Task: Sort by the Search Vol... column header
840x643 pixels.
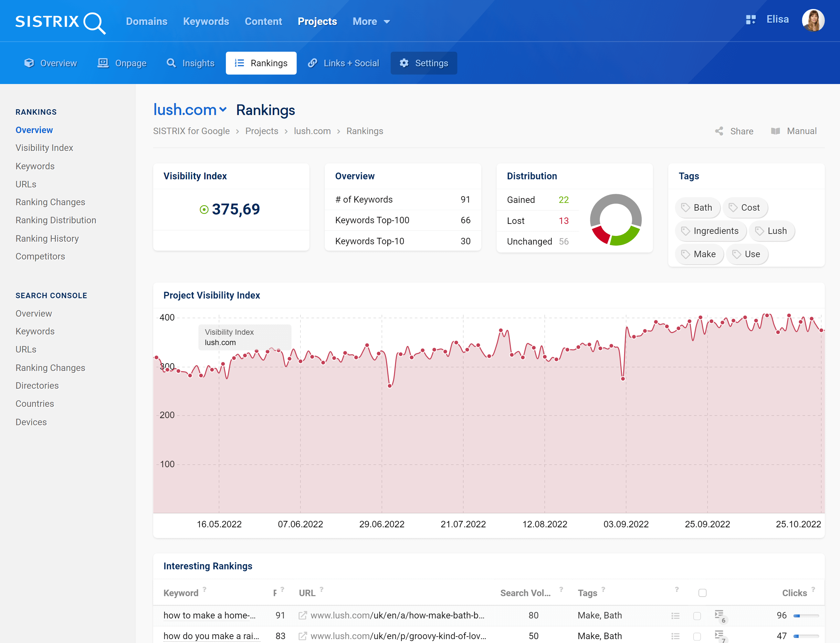Action: pyautogui.click(x=525, y=593)
